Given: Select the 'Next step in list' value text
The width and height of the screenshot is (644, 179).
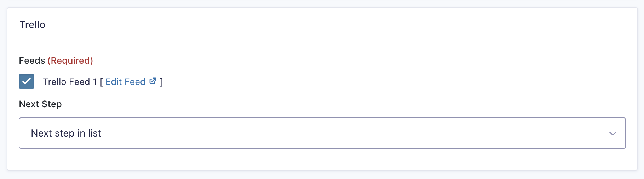Looking at the screenshot, I should pos(66,133).
